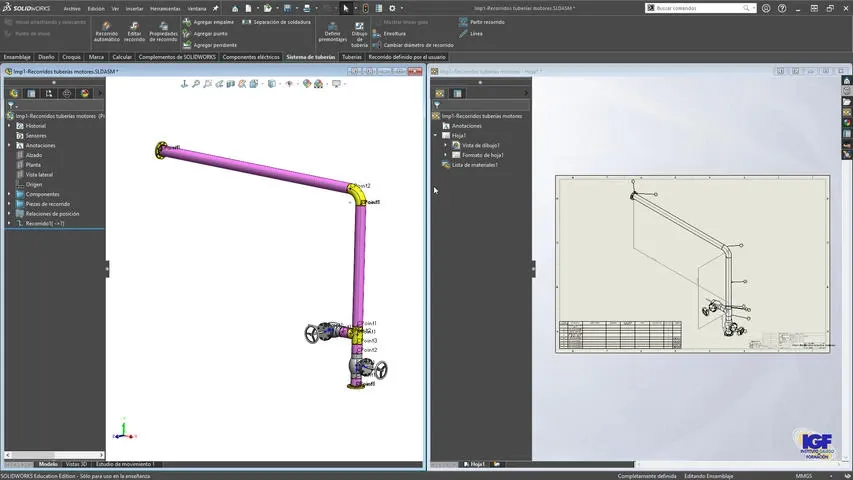Click the Open file icon

pos(268,8)
